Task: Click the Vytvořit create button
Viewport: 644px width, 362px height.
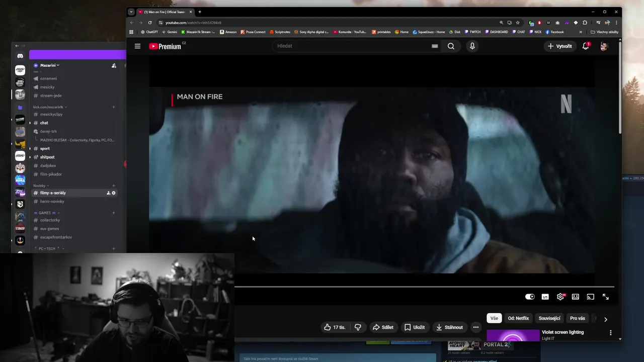Action: [x=559, y=46]
